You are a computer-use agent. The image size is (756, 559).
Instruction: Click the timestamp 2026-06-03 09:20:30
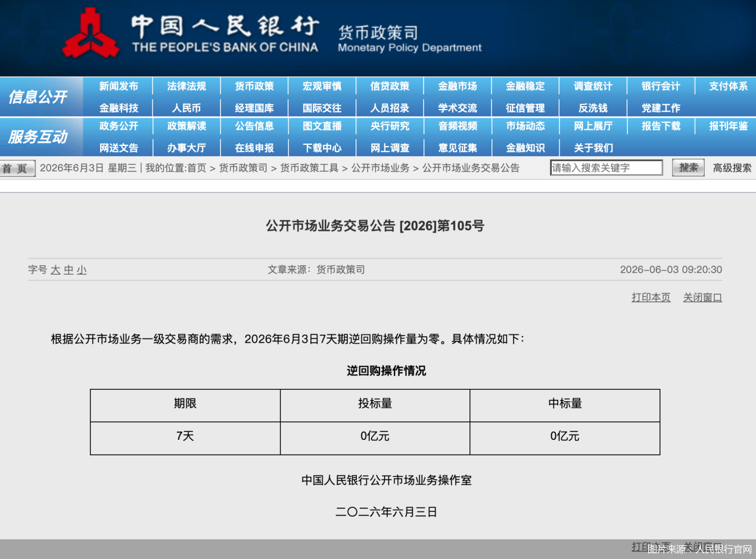coord(671,270)
